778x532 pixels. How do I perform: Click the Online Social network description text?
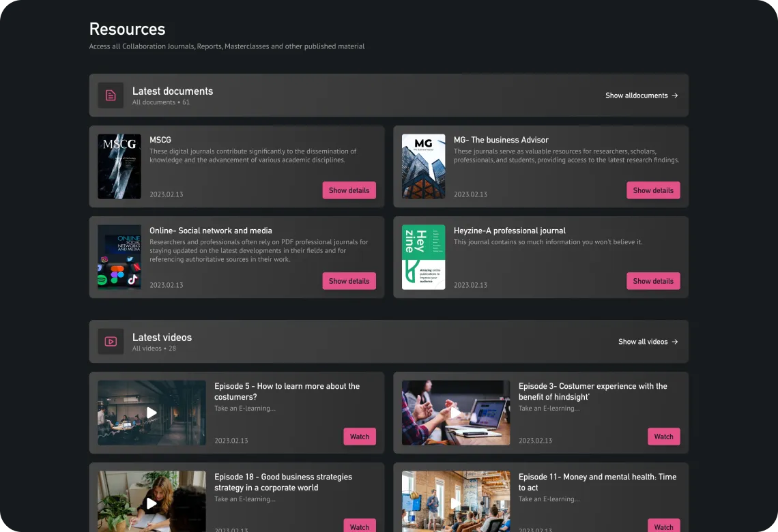click(x=259, y=251)
